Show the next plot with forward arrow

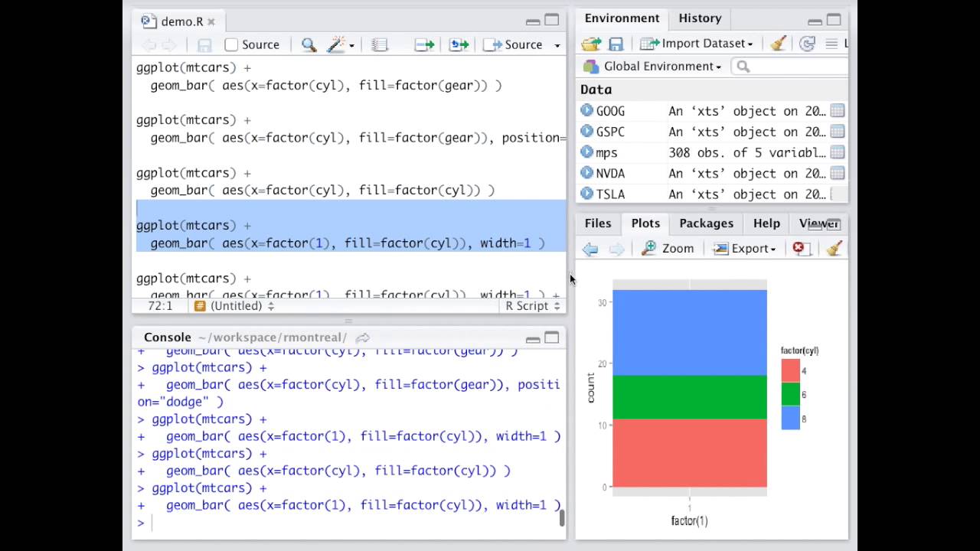point(616,249)
